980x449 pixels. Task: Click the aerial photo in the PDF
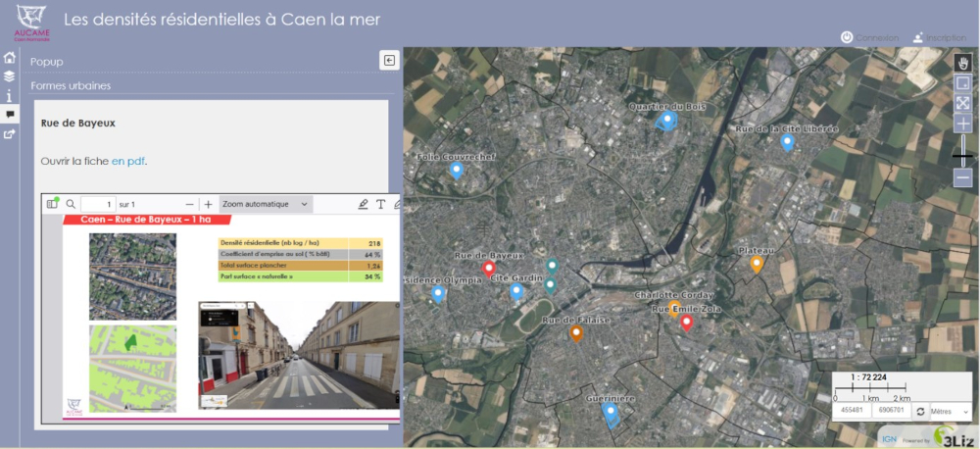132,276
